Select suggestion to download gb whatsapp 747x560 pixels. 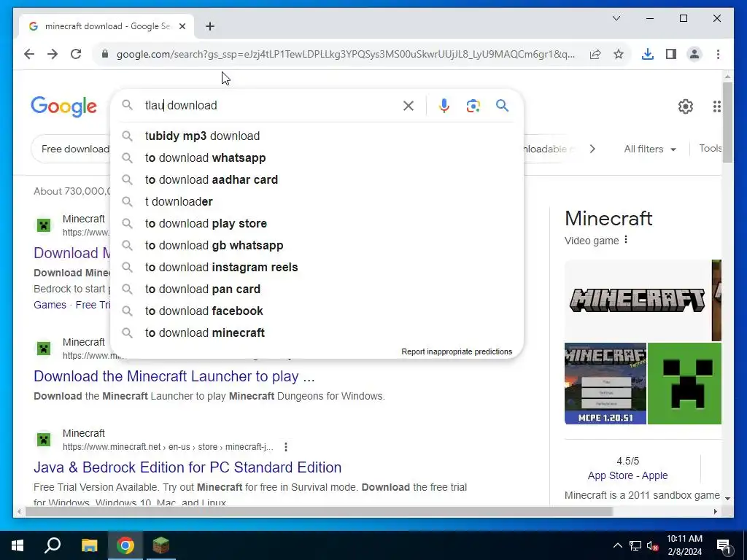click(317, 246)
